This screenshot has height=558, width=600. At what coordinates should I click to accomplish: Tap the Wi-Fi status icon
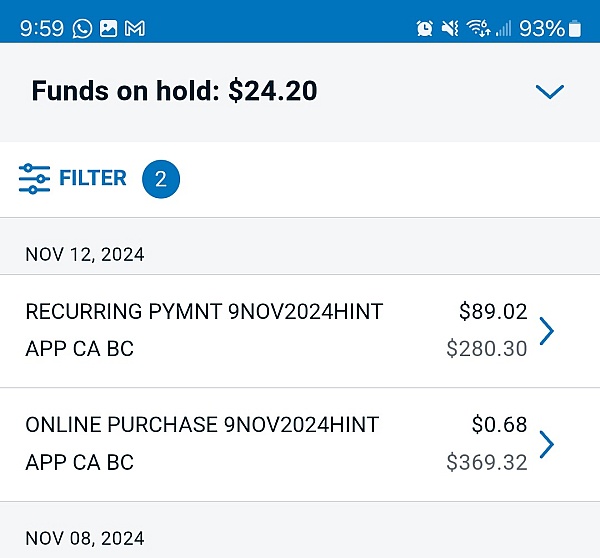[x=478, y=28]
